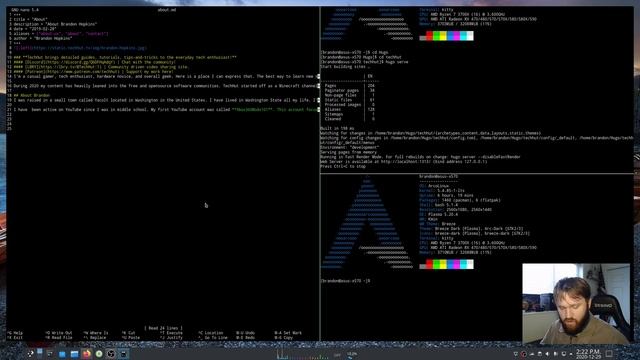Screen dimensions: 640x360
Task: Click the ^R Read File label in nano
Action: (59, 338)
